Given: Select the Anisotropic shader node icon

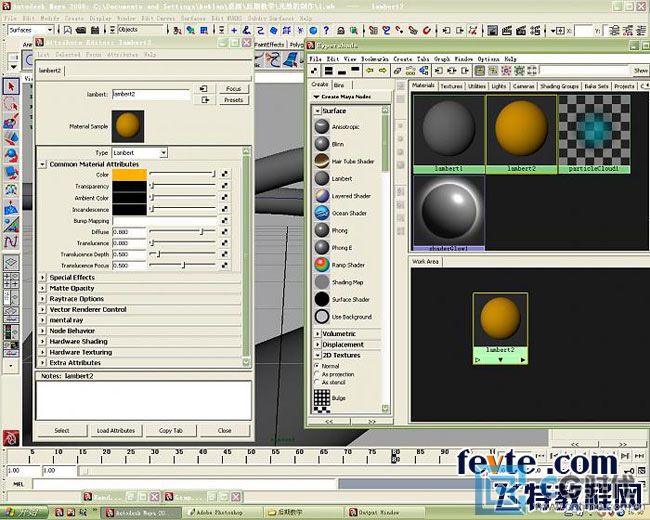Looking at the screenshot, I should tap(322, 126).
